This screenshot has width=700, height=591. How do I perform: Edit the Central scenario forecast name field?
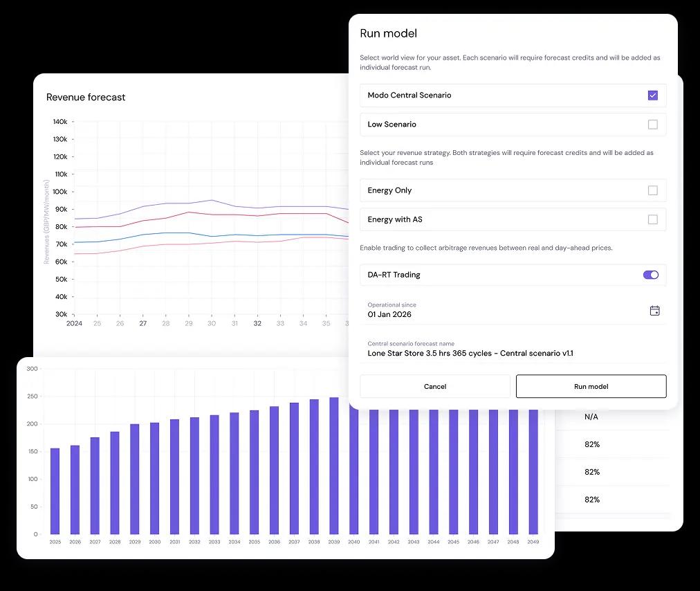[470, 353]
